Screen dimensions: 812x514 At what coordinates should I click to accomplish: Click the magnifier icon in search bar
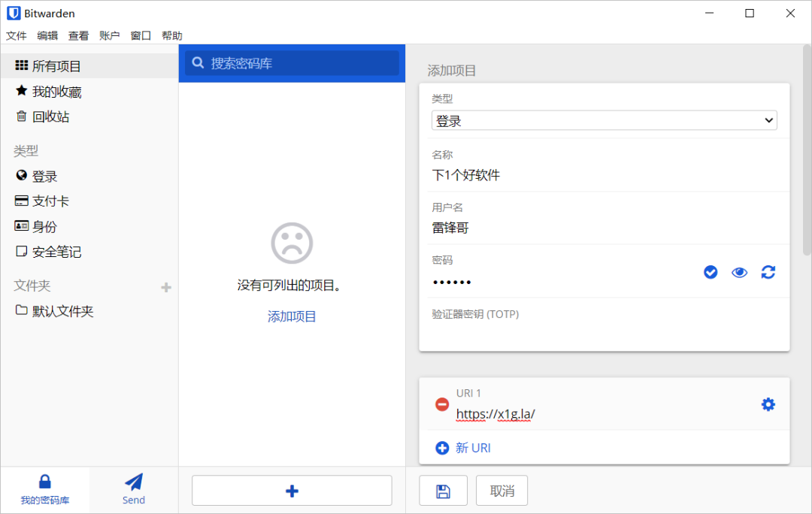[x=198, y=63]
